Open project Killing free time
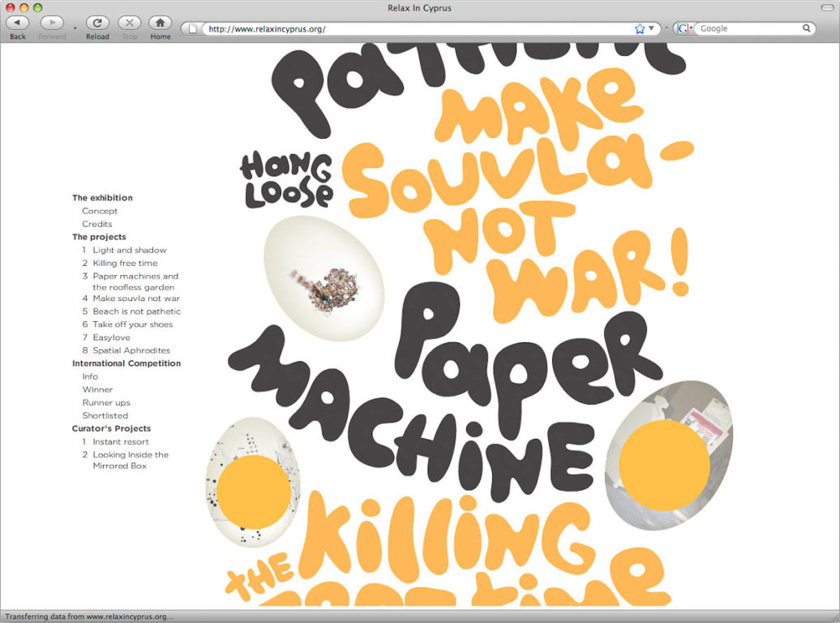The width and height of the screenshot is (840, 623). coord(126,264)
